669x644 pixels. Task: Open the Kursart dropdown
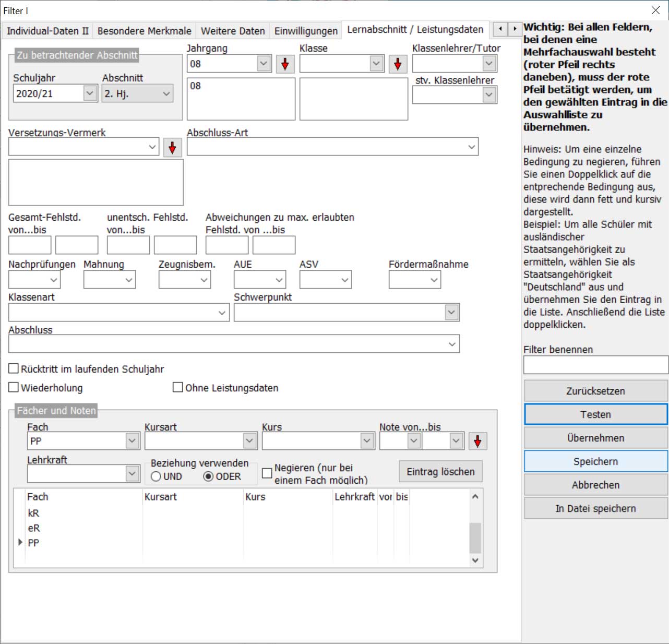(249, 441)
